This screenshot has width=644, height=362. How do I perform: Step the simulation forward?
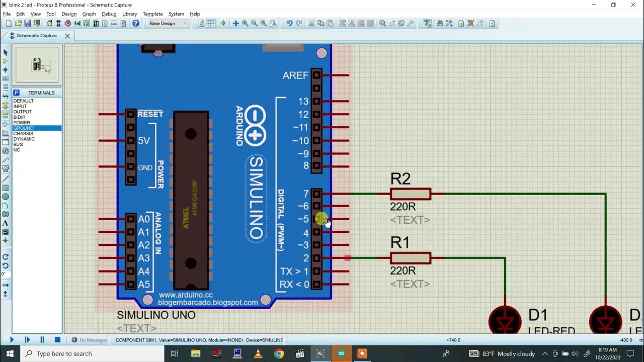coord(28,340)
